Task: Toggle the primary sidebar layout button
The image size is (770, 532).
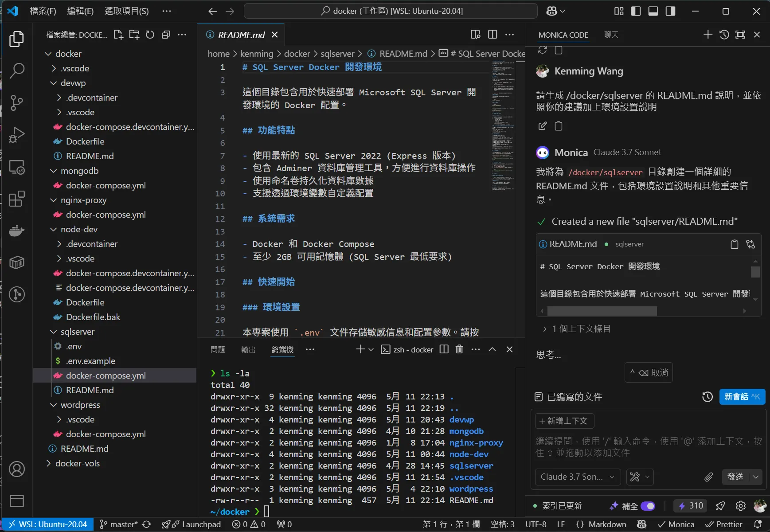Action: 636,11
